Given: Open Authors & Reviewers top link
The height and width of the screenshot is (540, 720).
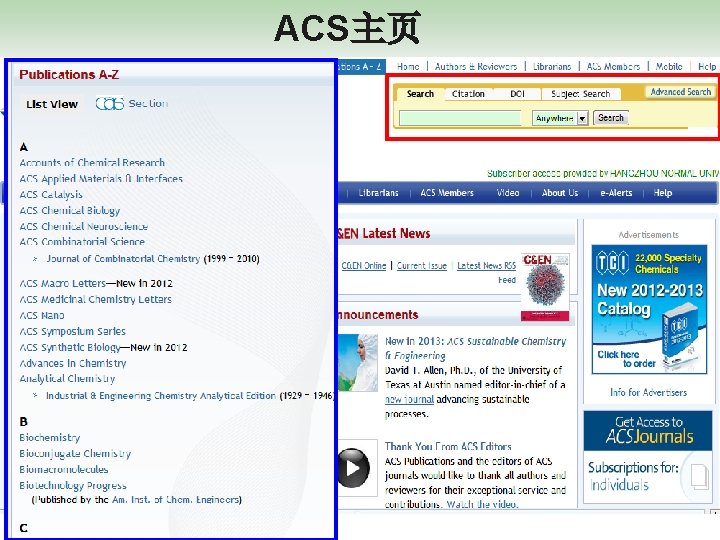Looking at the screenshot, I should 476,67.
